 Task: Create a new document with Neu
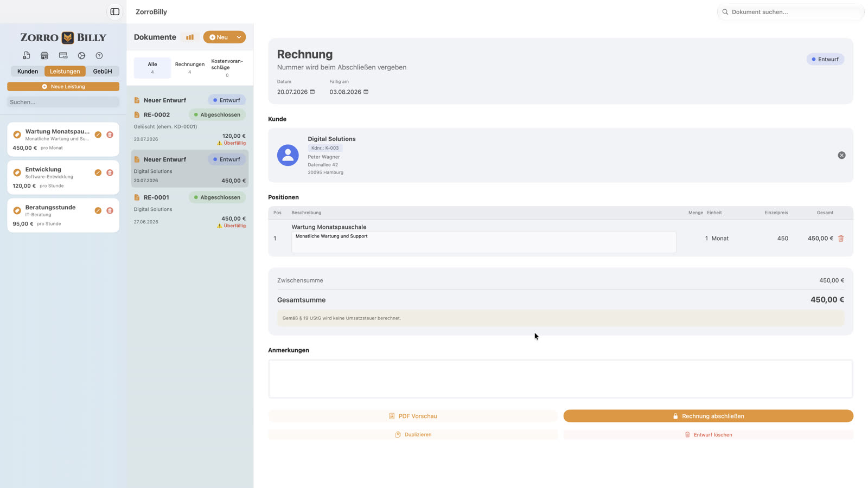[219, 37]
